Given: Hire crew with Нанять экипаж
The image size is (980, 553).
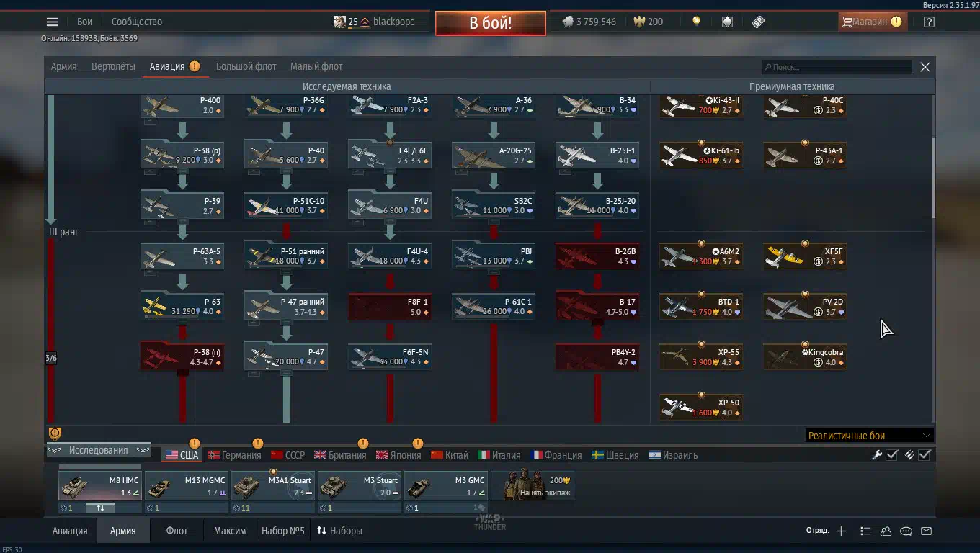Looking at the screenshot, I should (x=533, y=485).
